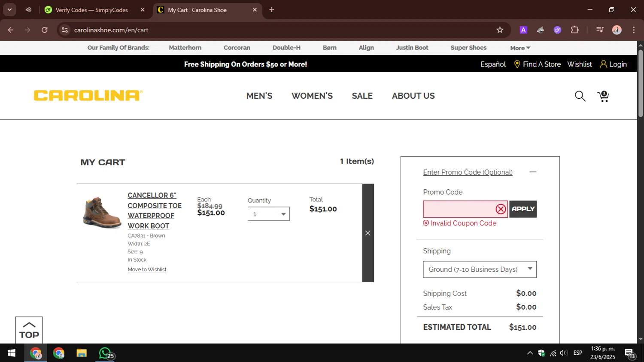
Task: Open the search magnifier icon
Action: [x=580, y=96]
